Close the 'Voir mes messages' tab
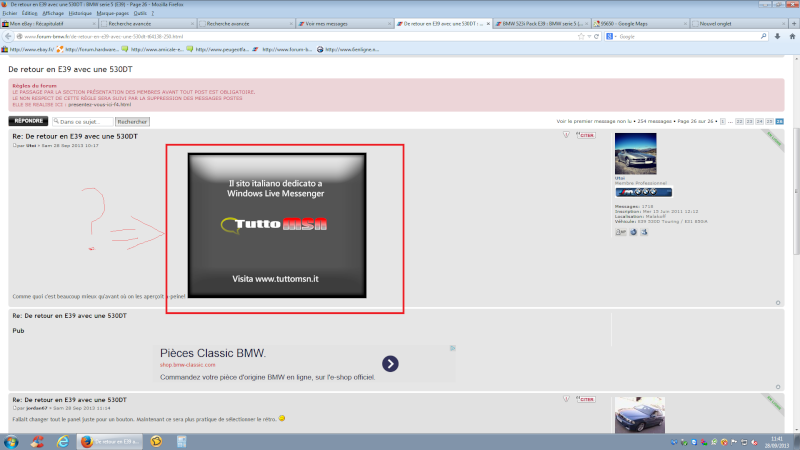 389,23
